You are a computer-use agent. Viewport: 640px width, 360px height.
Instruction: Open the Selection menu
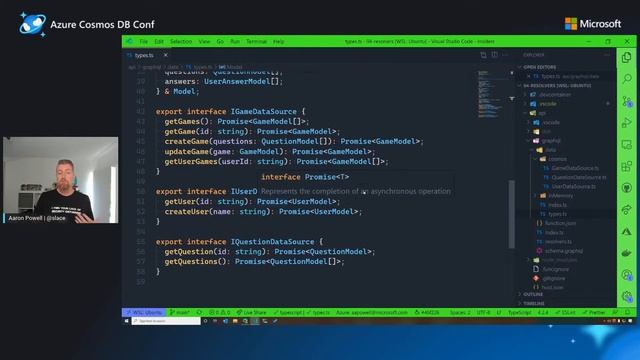181,42
